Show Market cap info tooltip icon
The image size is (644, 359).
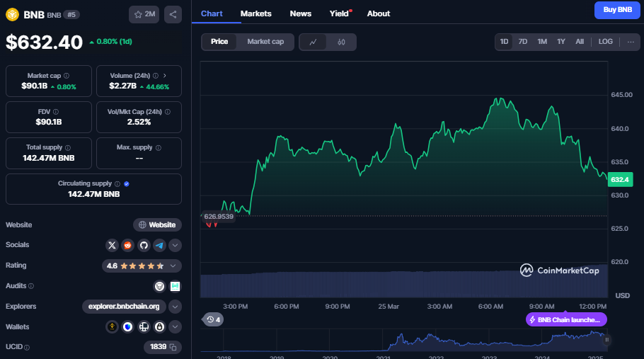coord(67,76)
